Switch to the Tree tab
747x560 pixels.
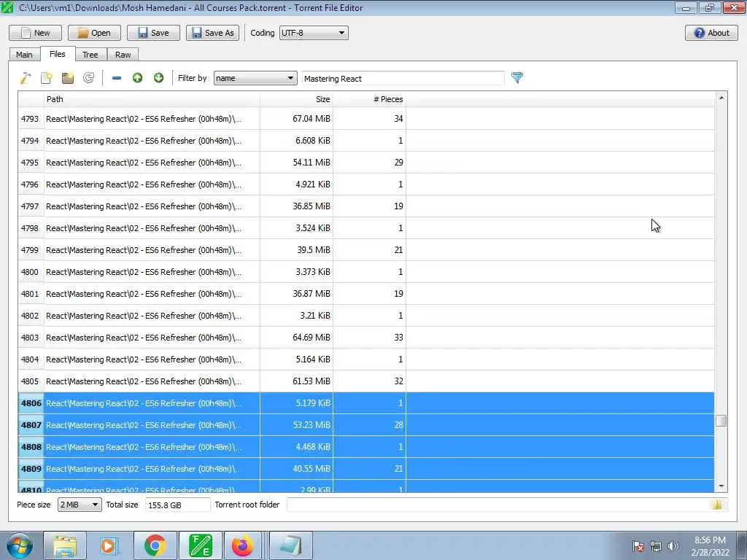coord(90,55)
